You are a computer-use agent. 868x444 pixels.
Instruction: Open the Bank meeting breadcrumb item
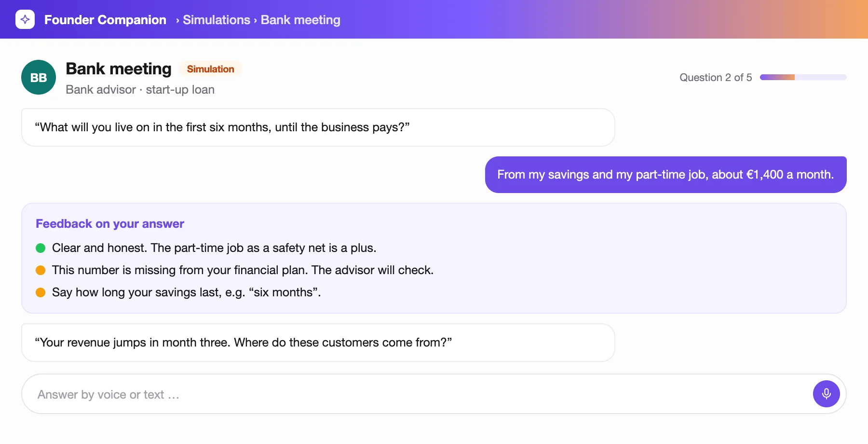click(x=300, y=20)
